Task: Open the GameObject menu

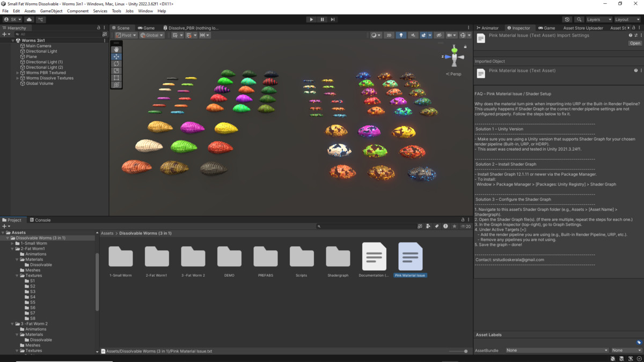Action: (x=51, y=11)
